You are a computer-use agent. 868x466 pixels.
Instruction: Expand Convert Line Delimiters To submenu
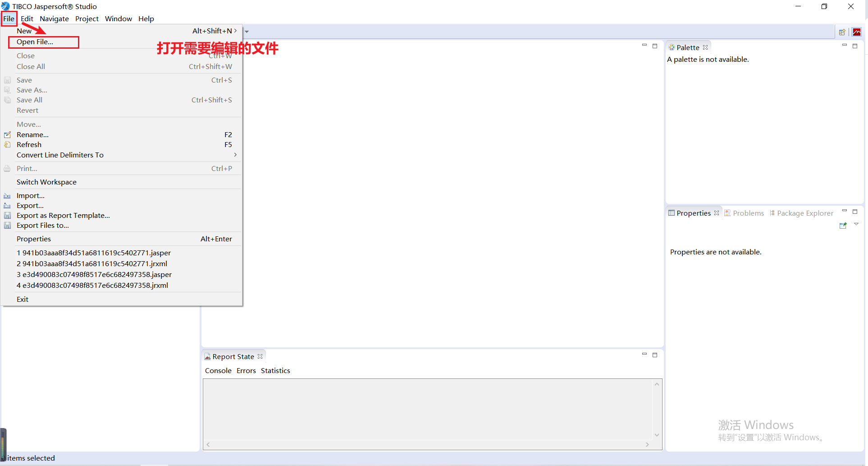pyautogui.click(x=122, y=155)
